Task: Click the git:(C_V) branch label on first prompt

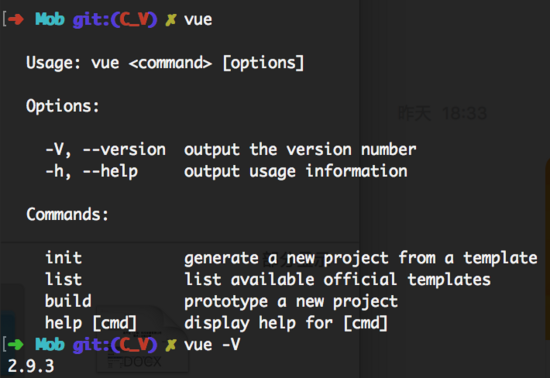Action: coord(115,20)
